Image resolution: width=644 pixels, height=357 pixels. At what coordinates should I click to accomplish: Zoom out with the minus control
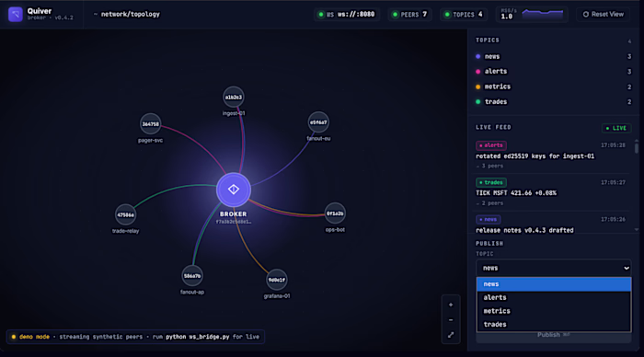pos(451,320)
